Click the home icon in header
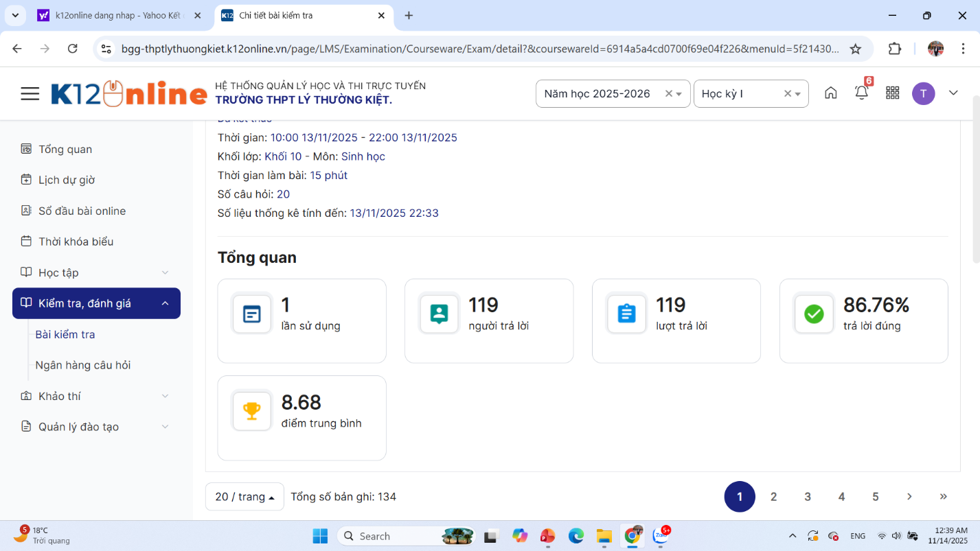The height and width of the screenshot is (551, 980). (830, 93)
